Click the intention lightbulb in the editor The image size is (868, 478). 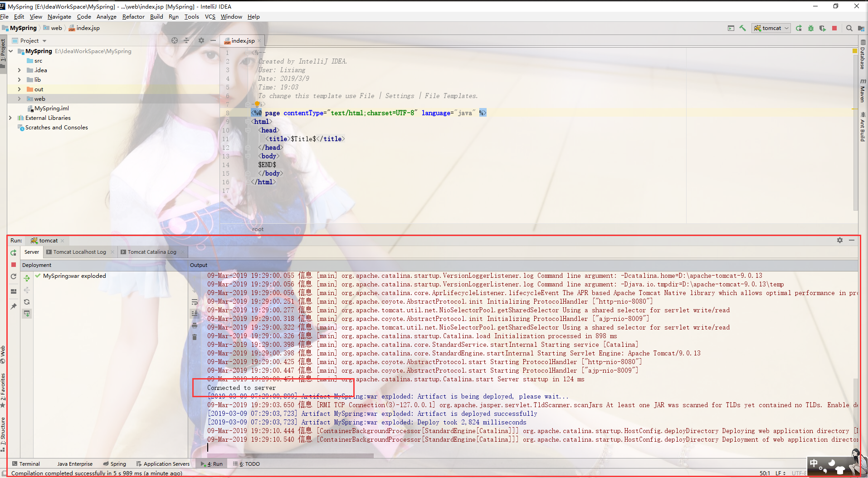[257, 104]
